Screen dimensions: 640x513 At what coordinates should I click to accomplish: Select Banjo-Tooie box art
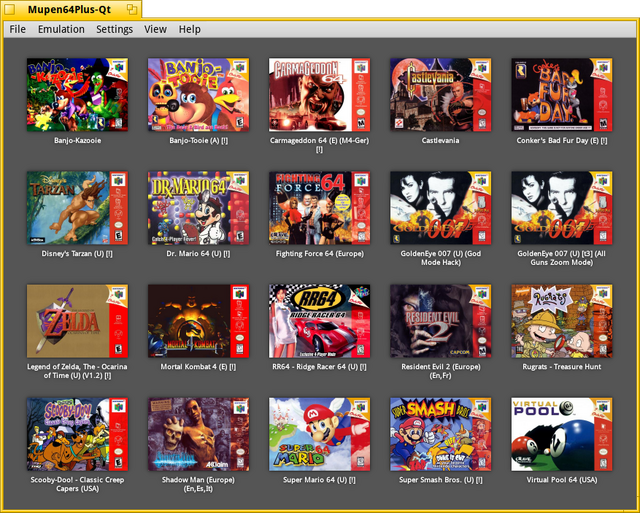pos(198,95)
